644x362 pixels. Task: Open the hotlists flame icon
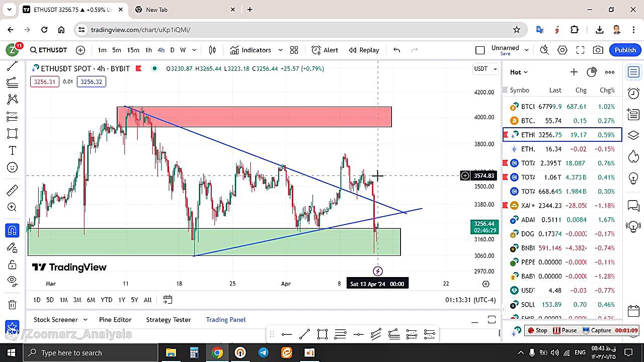(x=633, y=156)
